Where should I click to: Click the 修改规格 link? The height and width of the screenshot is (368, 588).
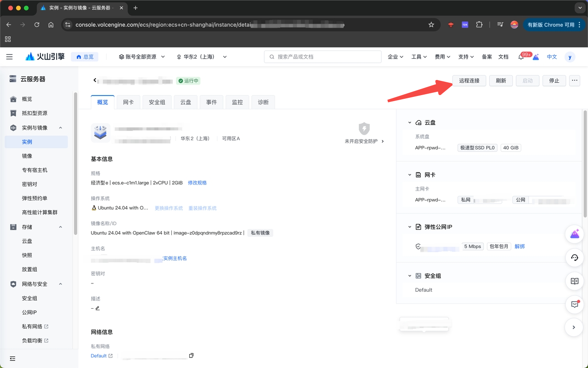point(197,183)
